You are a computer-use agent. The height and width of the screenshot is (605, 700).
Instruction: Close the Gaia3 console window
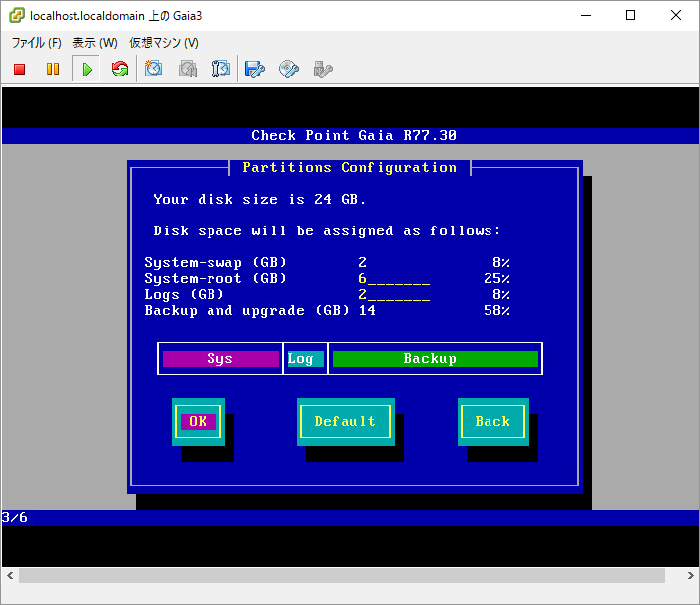click(676, 15)
